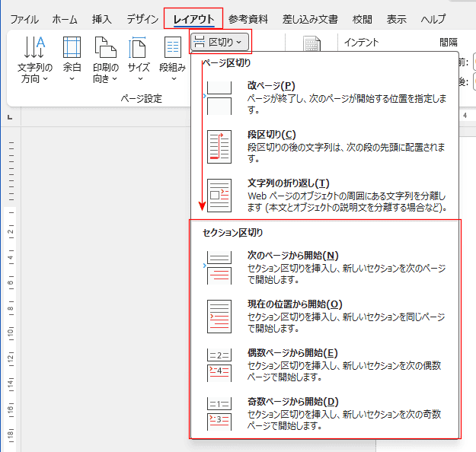Click the 偶数ページから開始 even page icon
The height and width of the screenshot is (452, 476).
(x=219, y=365)
